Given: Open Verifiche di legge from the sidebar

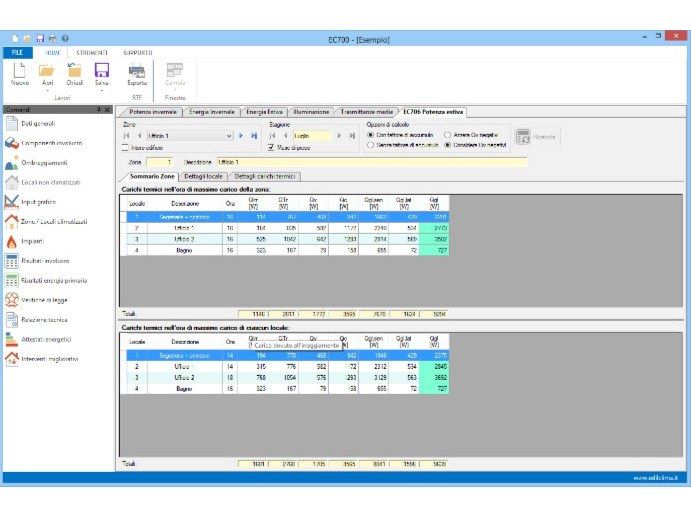Looking at the screenshot, I should pyautogui.click(x=36, y=300).
